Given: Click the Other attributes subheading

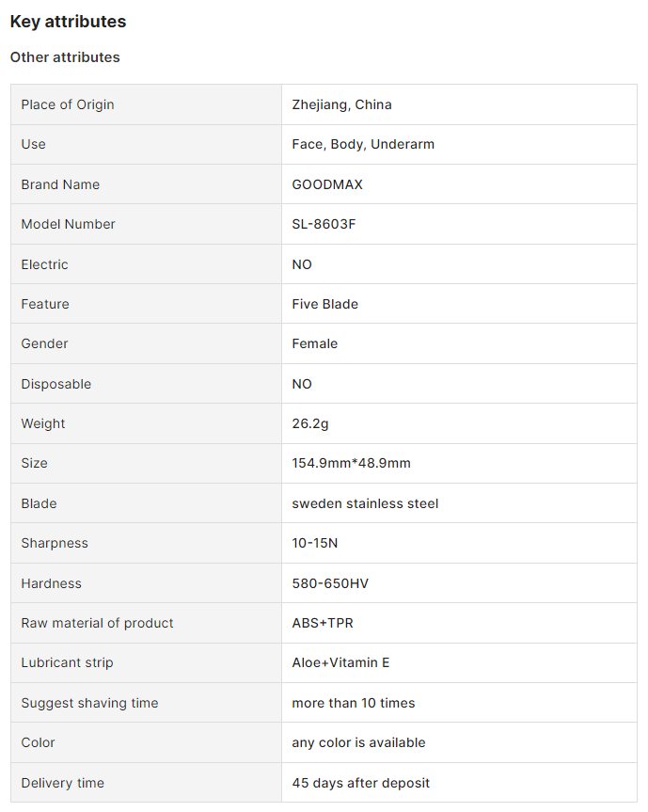Looking at the screenshot, I should coord(65,57).
